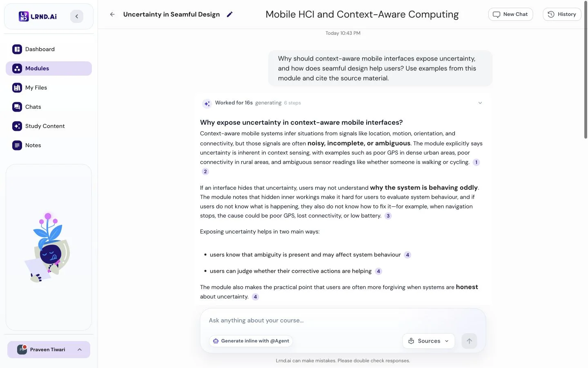Viewport: 588px width, 368px height.
Task: Open chat History
Action: (x=562, y=14)
